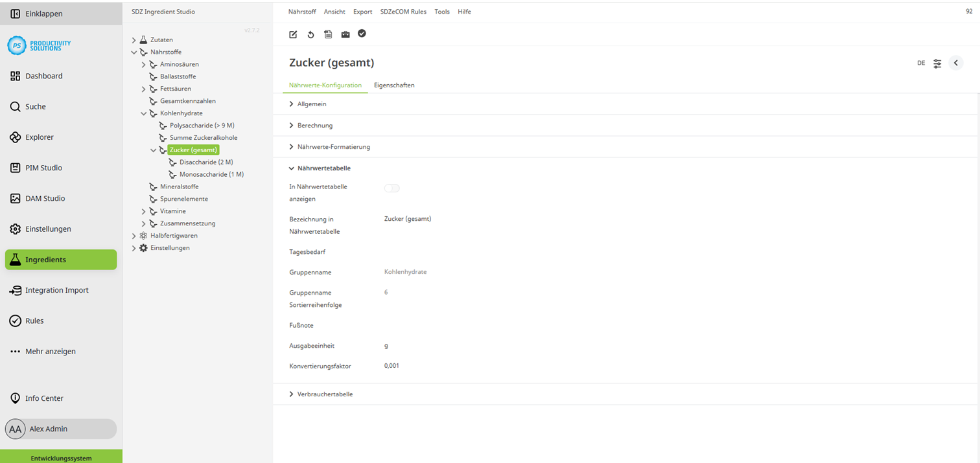Select Zucker (gesamt) in the nutrient tree
This screenshot has height=463, width=980.
pyautogui.click(x=192, y=150)
